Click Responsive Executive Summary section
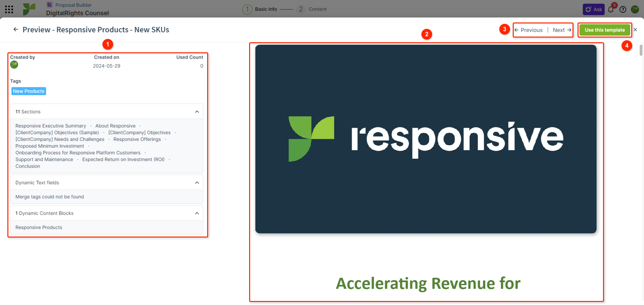Screen dimensions: 644x305 [x=51, y=126]
